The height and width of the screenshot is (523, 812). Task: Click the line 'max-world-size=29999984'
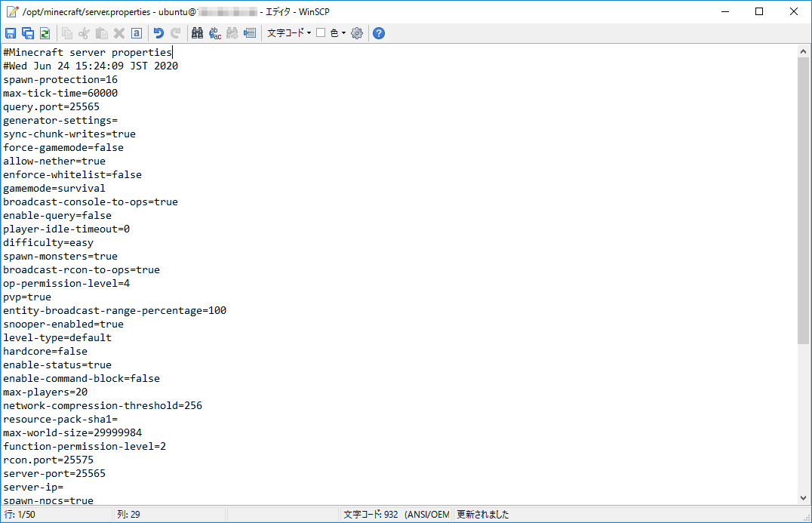click(72, 433)
